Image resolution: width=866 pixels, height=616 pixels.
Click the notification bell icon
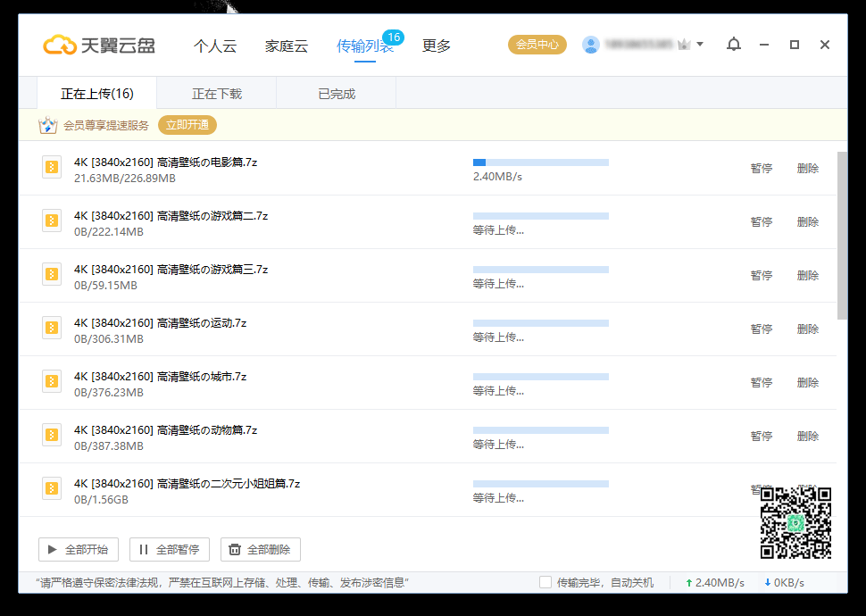tap(733, 45)
